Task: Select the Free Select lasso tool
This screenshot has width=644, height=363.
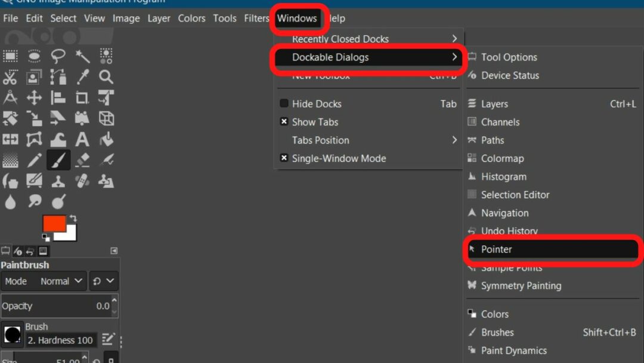Action: point(58,56)
